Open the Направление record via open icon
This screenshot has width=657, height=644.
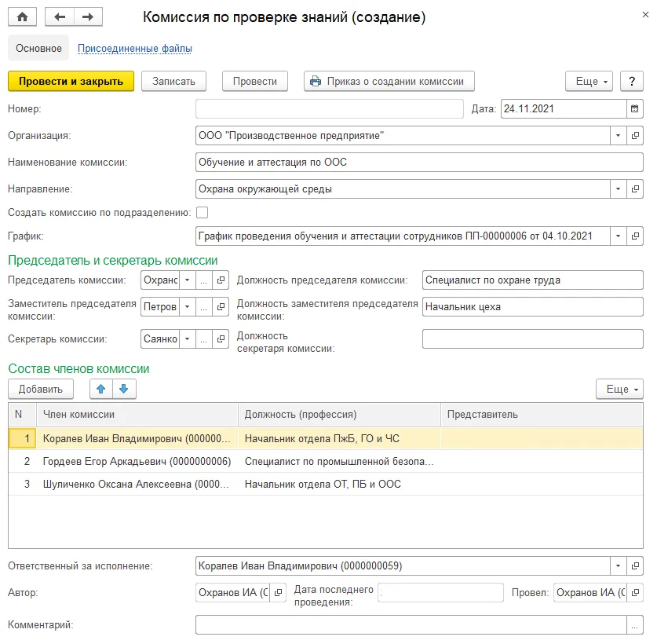(635, 189)
